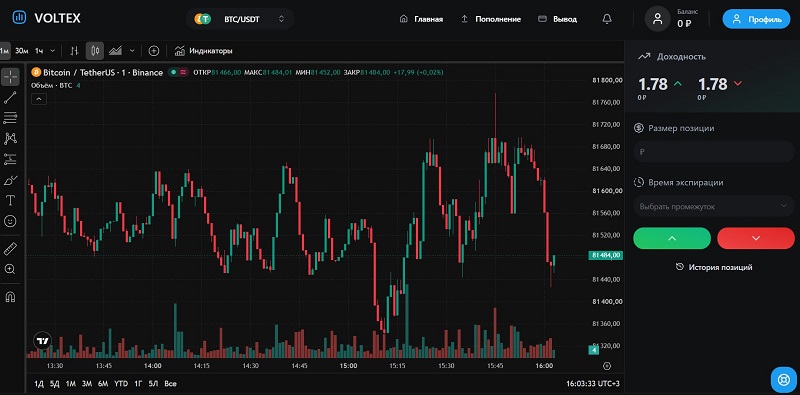Click the 1.78 payout with green arrow
The height and width of the screenshot is (395, 800).
point(660,84)
